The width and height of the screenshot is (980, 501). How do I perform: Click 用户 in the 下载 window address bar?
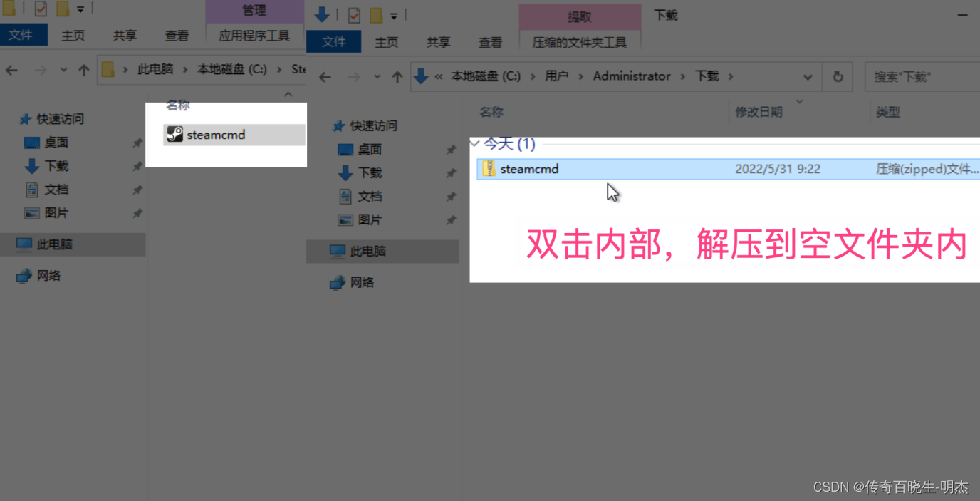pos(557,76)
